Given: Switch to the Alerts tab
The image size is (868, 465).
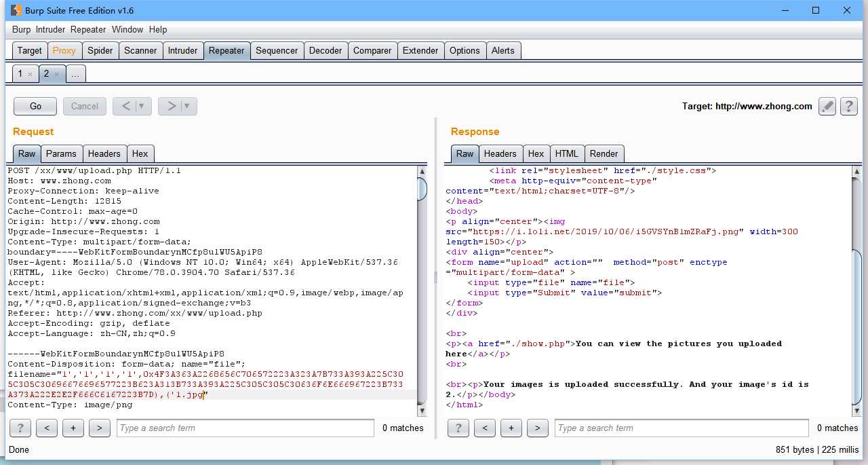Looking at the screenshot, I should point(503,50).
